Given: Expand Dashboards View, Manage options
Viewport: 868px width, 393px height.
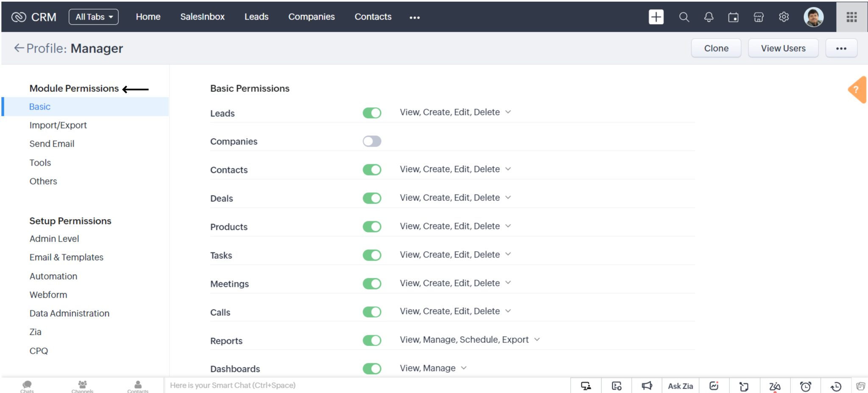Looking at the screenshot, I should [463, 368].
